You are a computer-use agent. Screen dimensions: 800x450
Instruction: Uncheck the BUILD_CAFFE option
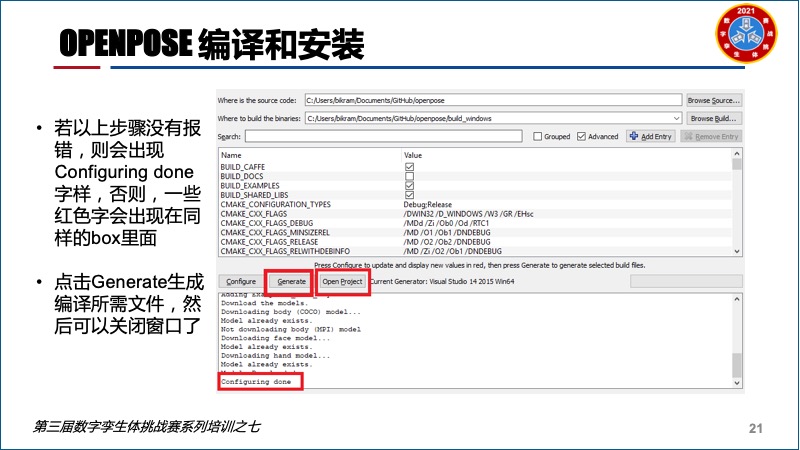click(x=409, y=167)
